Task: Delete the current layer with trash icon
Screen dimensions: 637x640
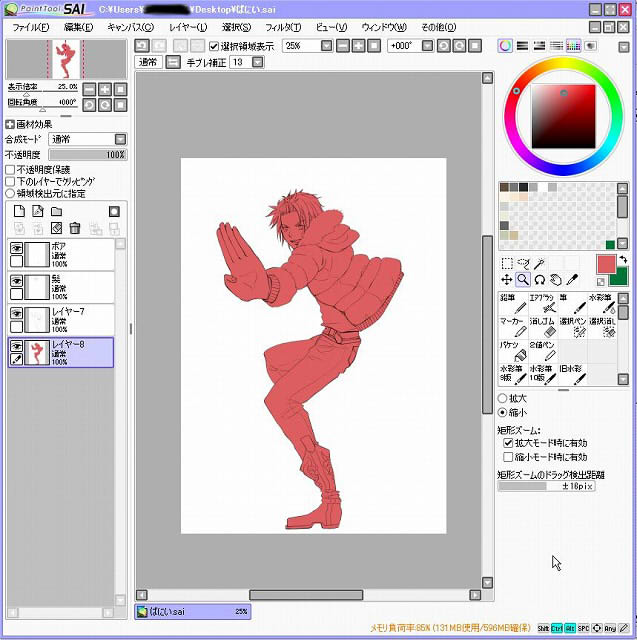Action: (x=75, y=228)
